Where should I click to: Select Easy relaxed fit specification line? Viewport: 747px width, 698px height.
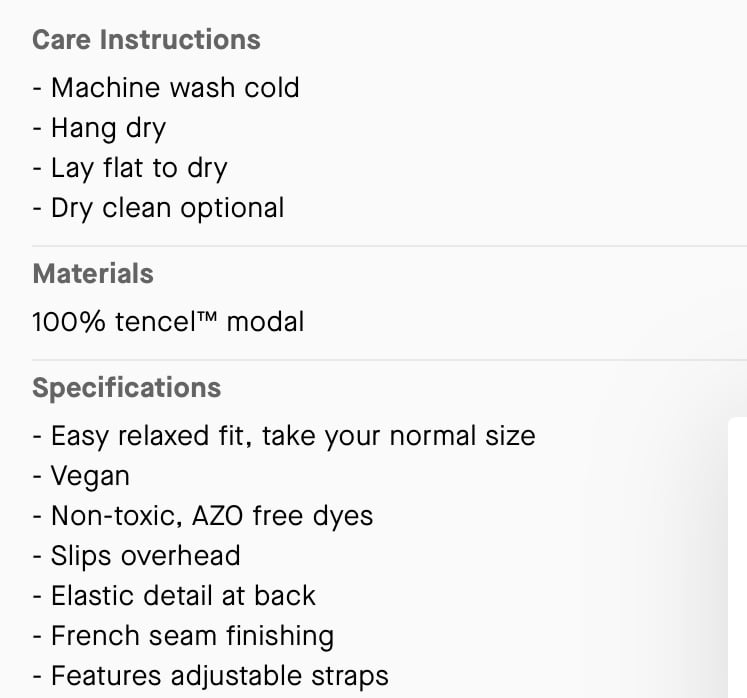283,436
